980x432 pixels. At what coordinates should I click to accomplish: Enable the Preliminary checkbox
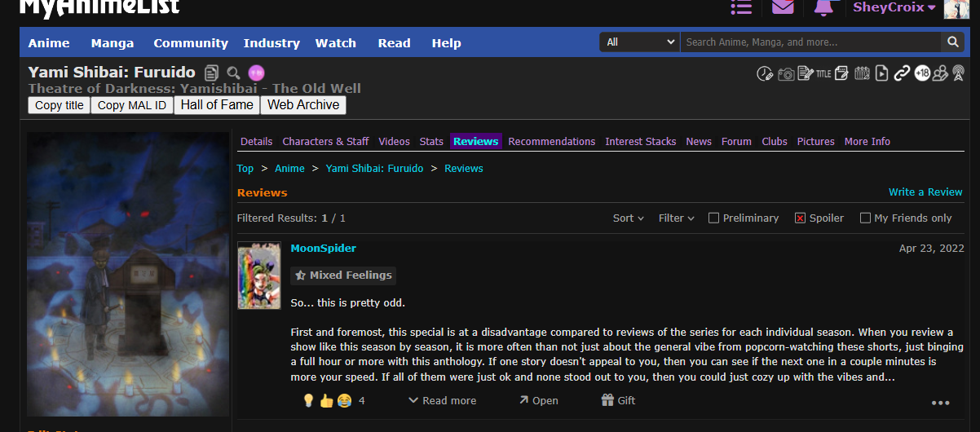coord(714,218)
